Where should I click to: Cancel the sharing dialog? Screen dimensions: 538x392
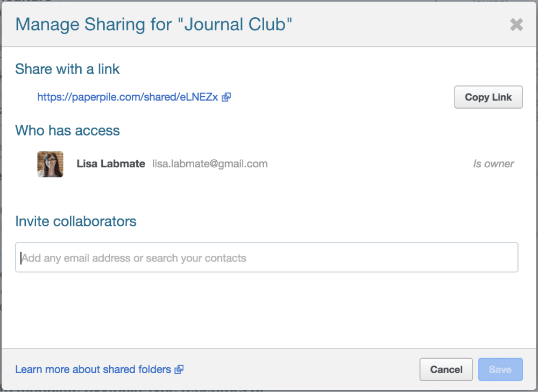pos(446,369)
